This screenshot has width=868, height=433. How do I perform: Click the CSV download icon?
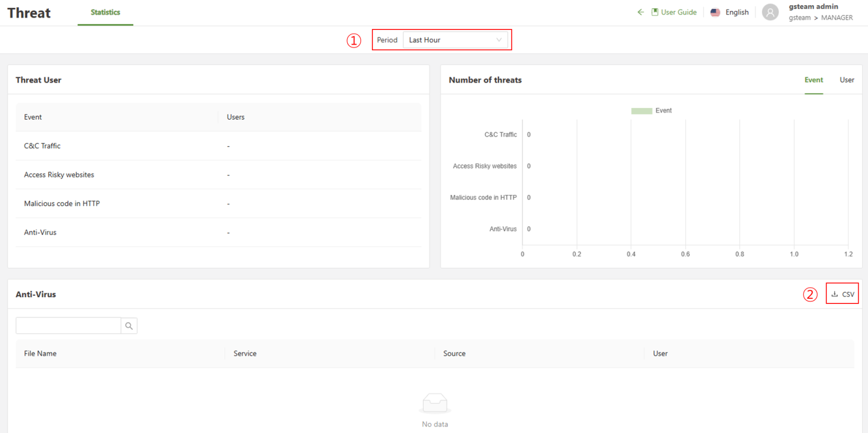pyautogui.click(x=834, y=294)
